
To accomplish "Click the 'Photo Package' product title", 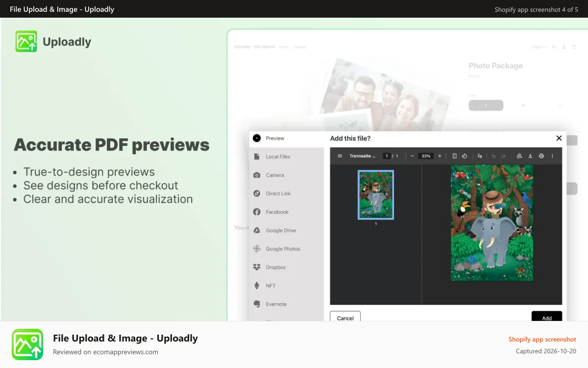I will click(496, 66).
